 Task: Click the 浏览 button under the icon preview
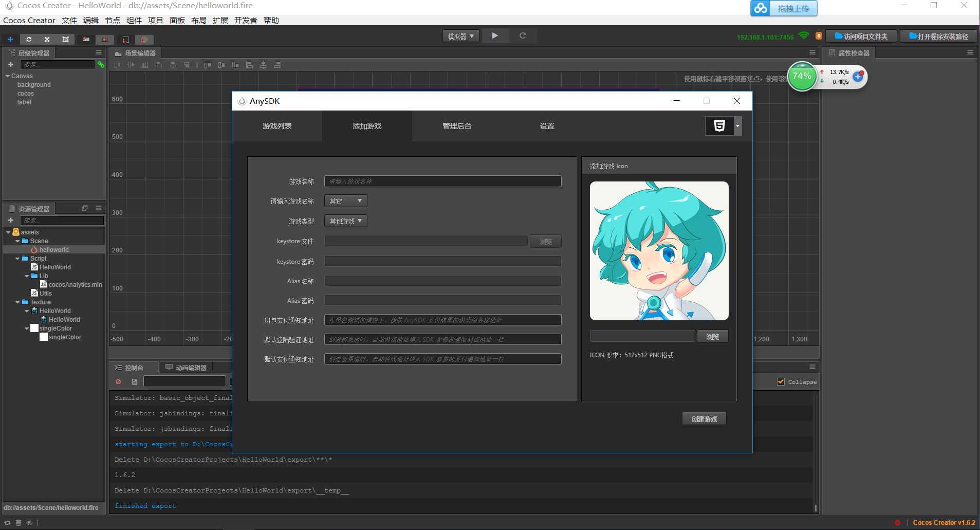[712, 337]
